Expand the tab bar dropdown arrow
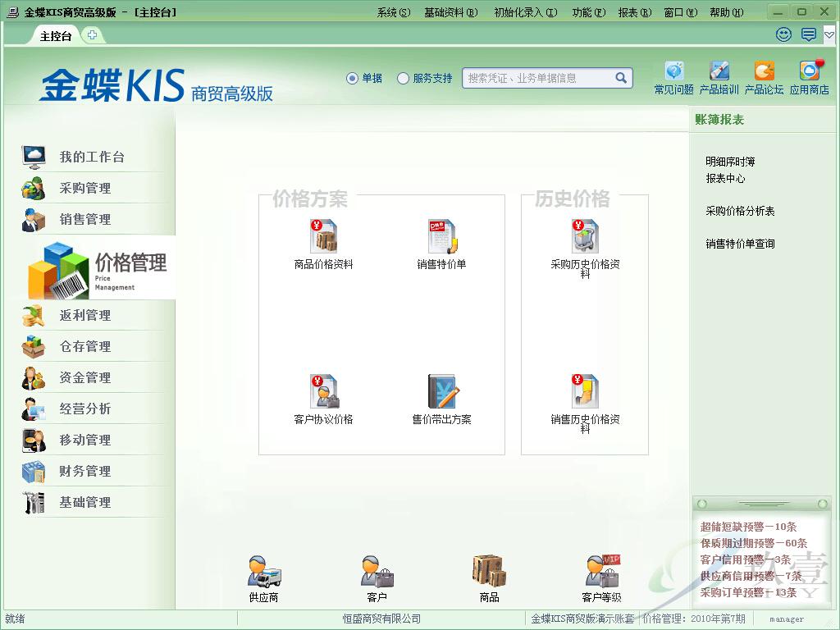Screen dimensions: 840x630 829,35
